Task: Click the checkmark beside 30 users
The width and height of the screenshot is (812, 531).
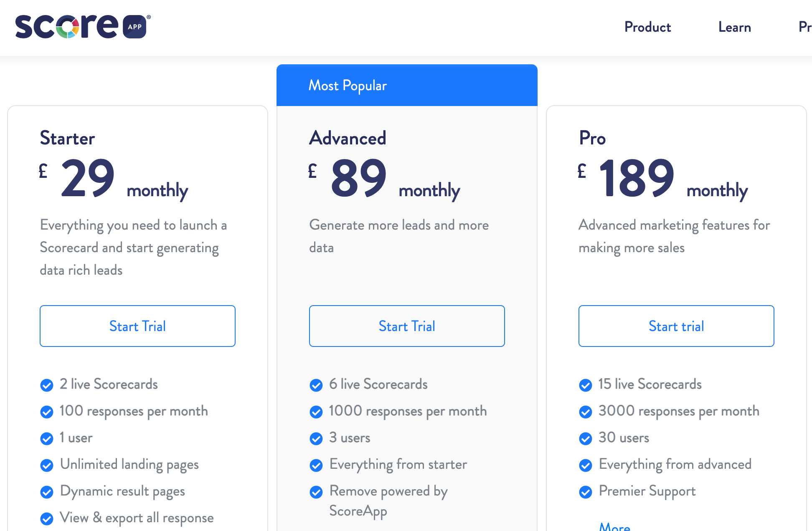Action: tap(586, 439)
